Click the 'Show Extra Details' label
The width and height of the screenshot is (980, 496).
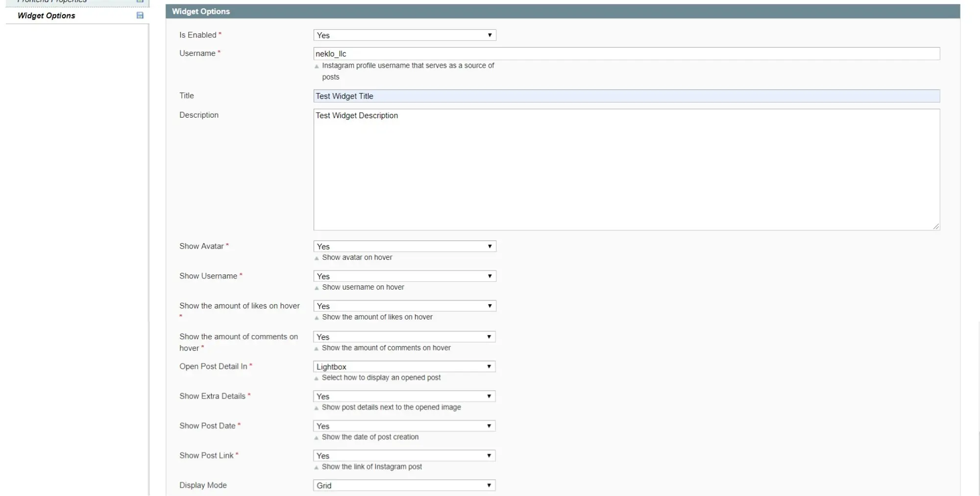212,397
